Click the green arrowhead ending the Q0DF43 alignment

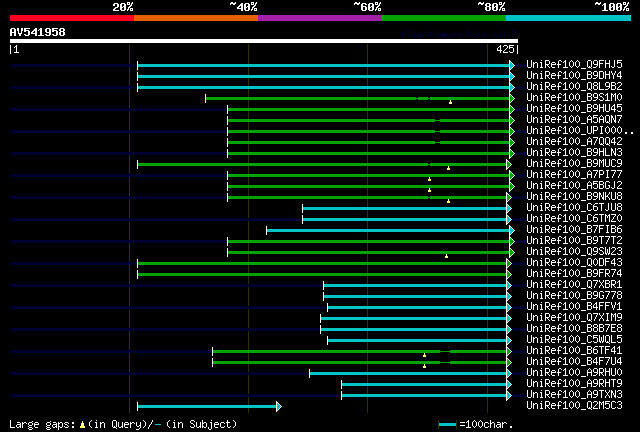click(509, 264)
